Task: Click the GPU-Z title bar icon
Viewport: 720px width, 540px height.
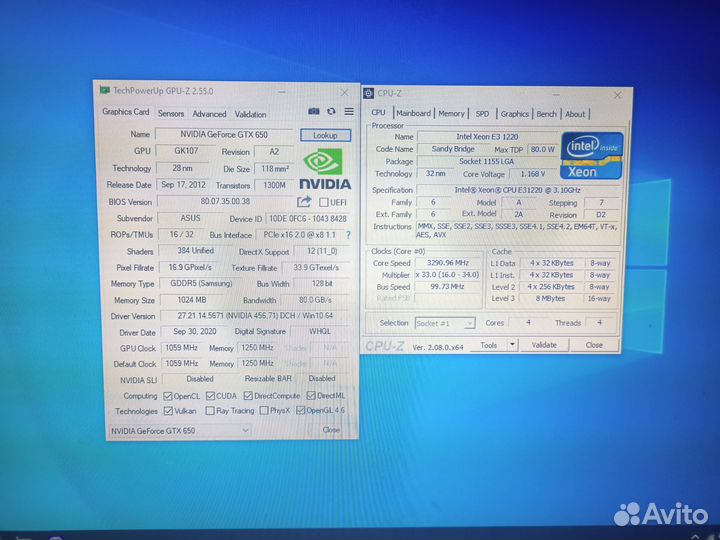Action: coord(105,90)
